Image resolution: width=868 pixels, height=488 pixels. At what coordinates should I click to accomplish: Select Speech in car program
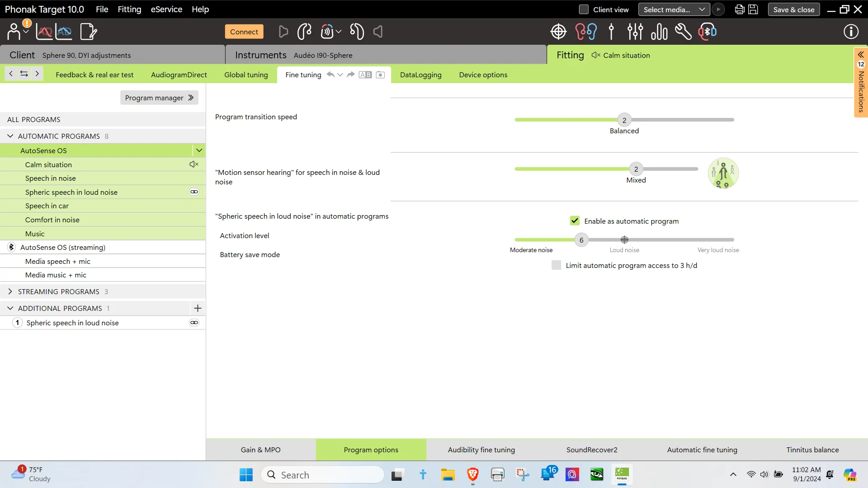(x=103, y=206)
